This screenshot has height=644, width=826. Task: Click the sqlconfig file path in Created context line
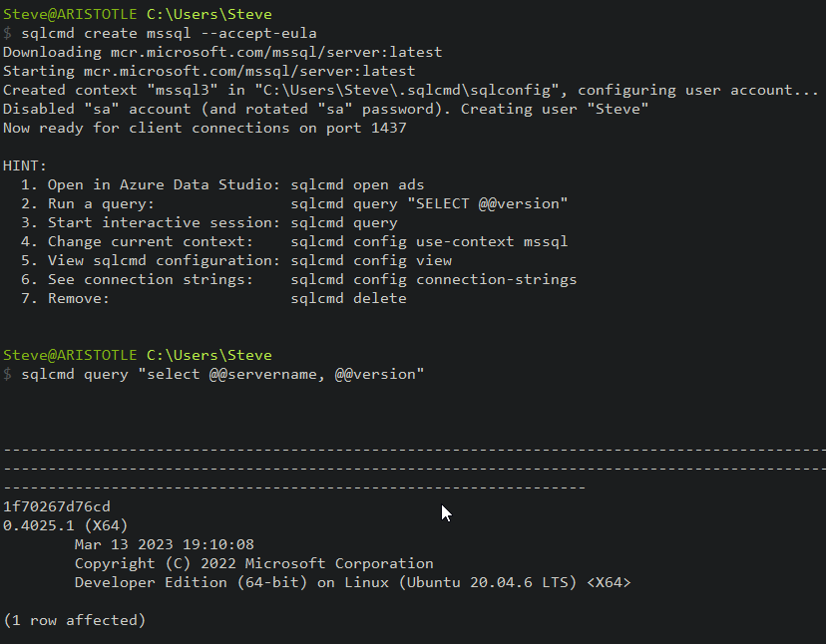pos(441,90)
